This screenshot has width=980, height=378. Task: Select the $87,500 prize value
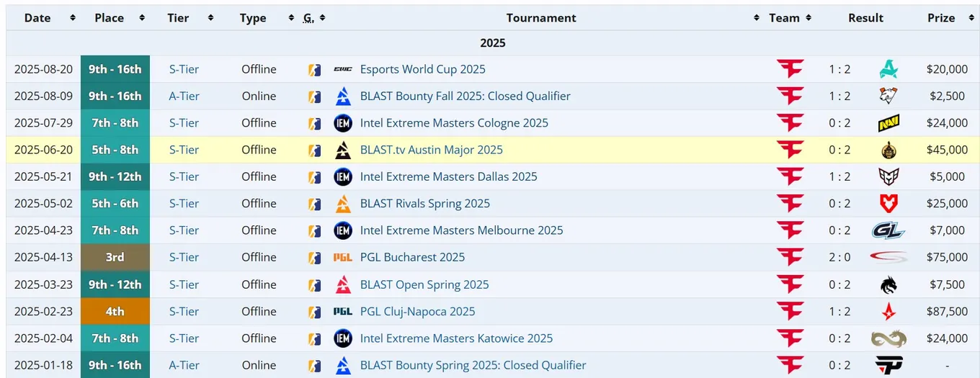click(x=947, y=311)
